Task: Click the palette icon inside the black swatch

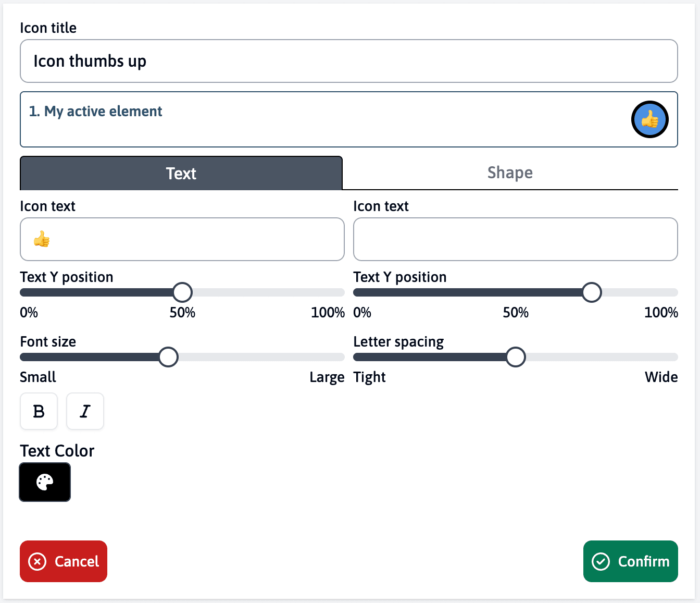Action: click(45, 482)
